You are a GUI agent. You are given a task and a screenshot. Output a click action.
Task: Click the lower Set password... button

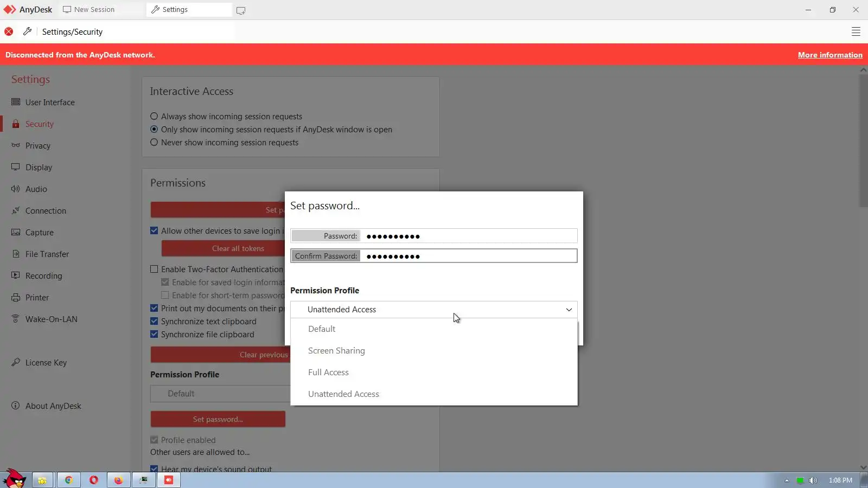(218, 419)
